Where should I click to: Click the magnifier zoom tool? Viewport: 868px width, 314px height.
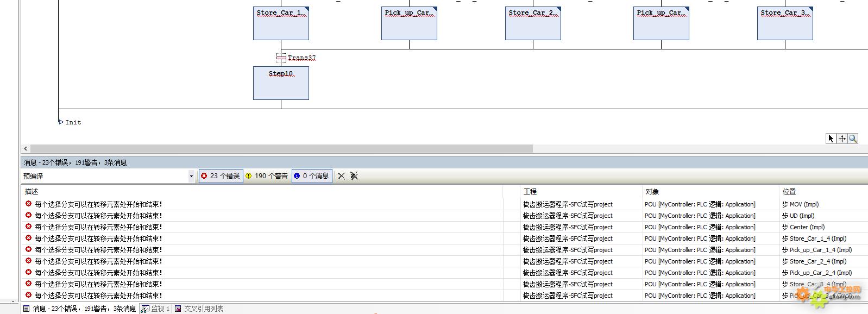coord(853,139)
